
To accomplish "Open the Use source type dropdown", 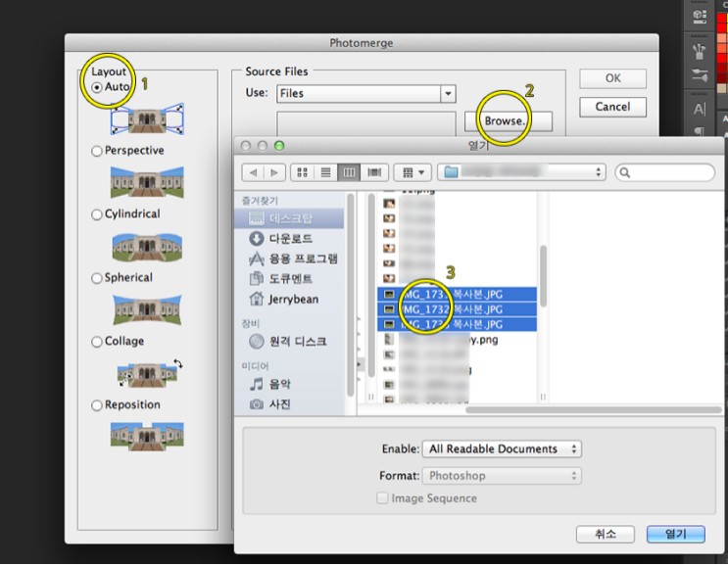I will click(x=366, y=94).
